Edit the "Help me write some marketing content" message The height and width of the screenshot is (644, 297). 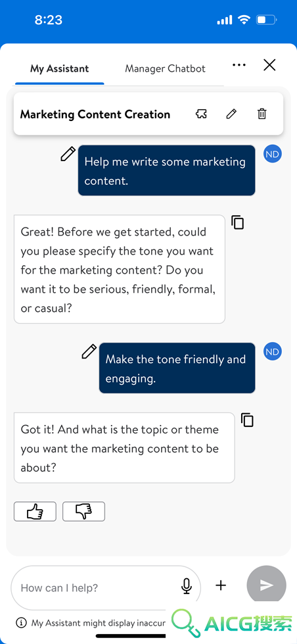[68, 154]
